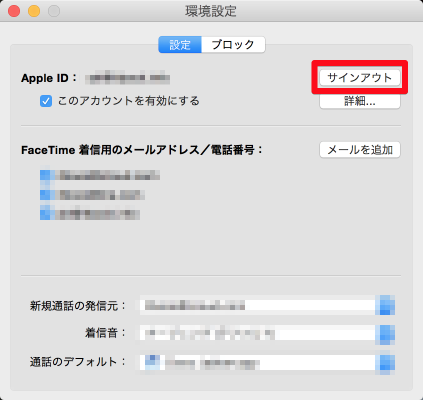Click the blue arrows of 着信音 popup
This screenshot has width=423, height=400.
[x=385, y=334]
